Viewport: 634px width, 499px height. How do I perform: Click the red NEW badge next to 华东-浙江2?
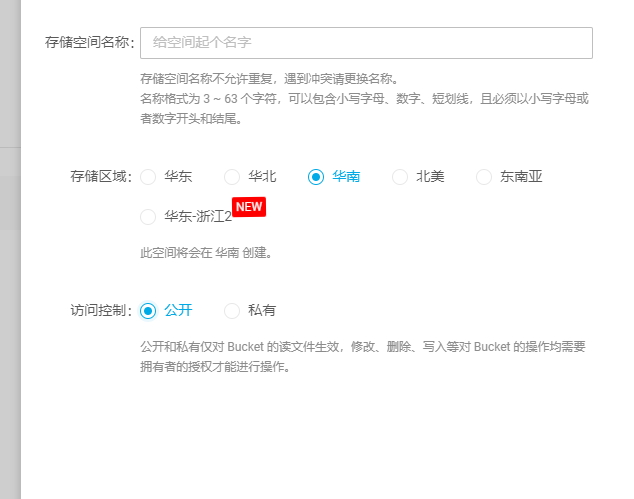pos(249,207)
